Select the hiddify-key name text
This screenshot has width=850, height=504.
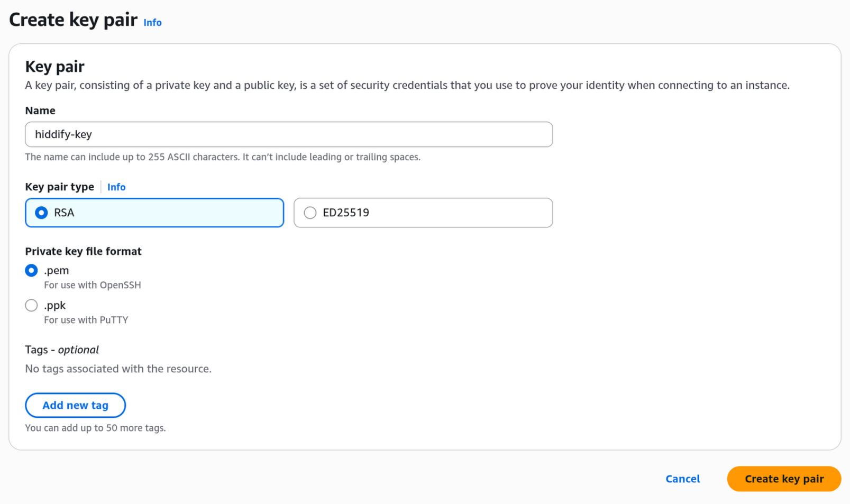[62, 134]
